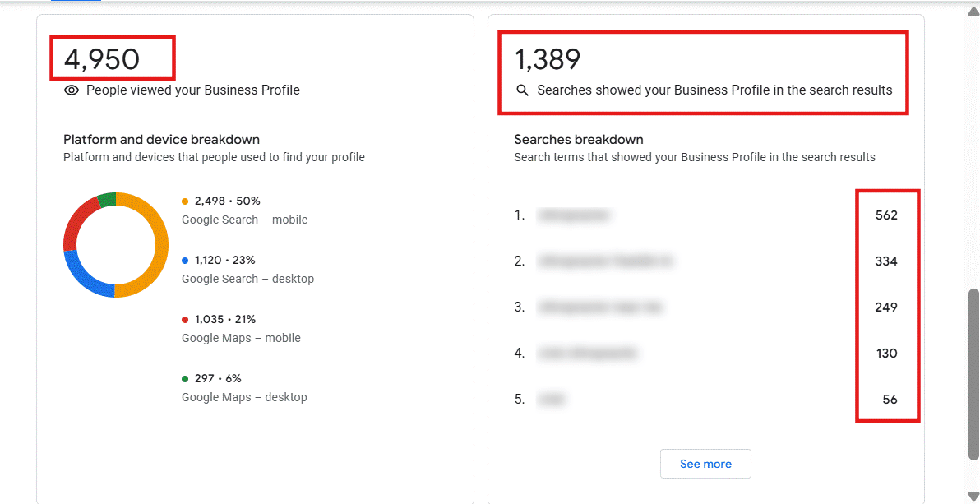This screenshot has height=504, width=980.
Task: Click the 1,389 searches total
Action: (x=548, y=59)
